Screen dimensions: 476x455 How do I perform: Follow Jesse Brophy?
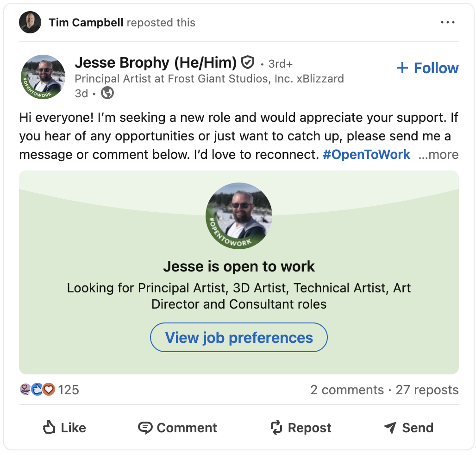point(427,68)
